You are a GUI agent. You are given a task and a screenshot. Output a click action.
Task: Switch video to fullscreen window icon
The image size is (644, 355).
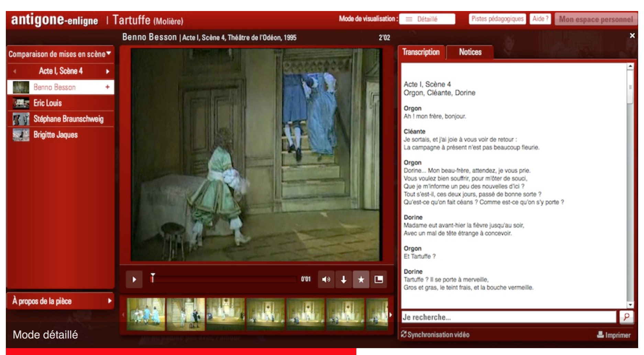click(378, 279)
